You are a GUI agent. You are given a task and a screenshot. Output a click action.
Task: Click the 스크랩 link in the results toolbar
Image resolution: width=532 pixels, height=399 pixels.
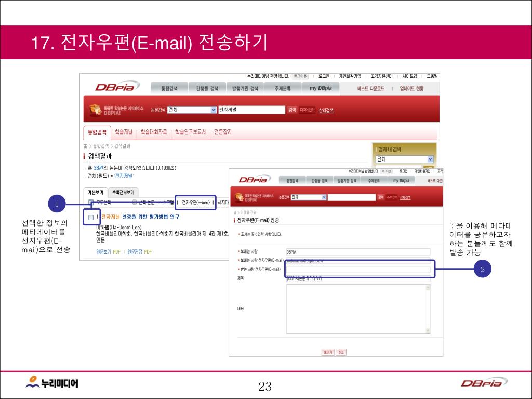point(168,202)
